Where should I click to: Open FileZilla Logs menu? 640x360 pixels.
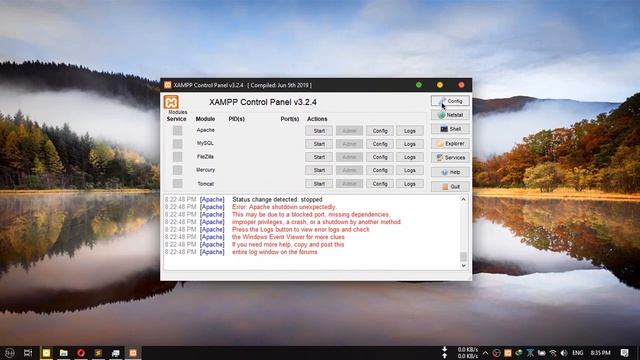tap(409, 157)
